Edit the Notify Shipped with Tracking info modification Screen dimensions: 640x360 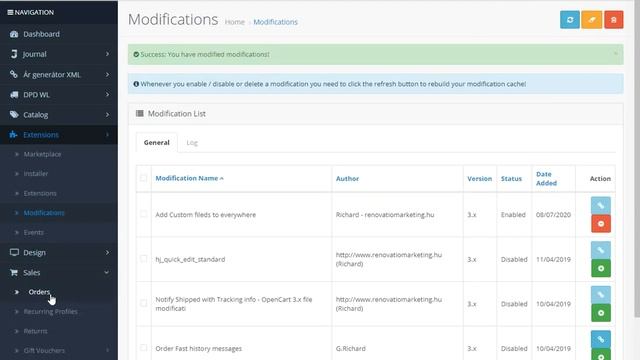click(601, 294)
